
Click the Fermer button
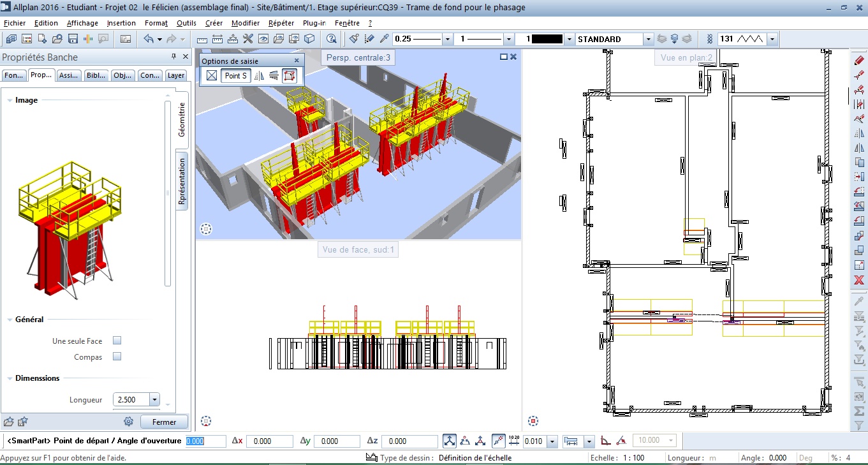click(165, 422)
